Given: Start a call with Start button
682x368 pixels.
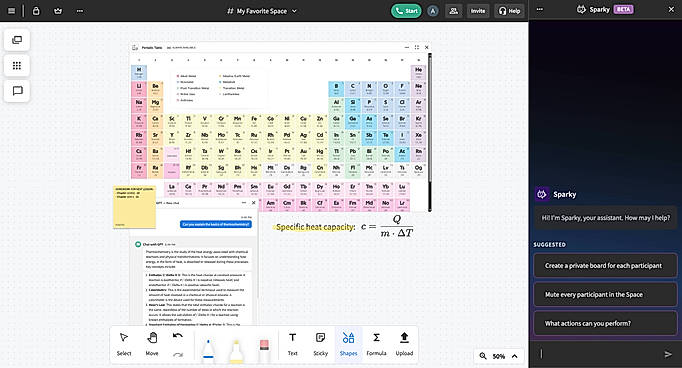Looking at the screenshot, I should 406,11.
